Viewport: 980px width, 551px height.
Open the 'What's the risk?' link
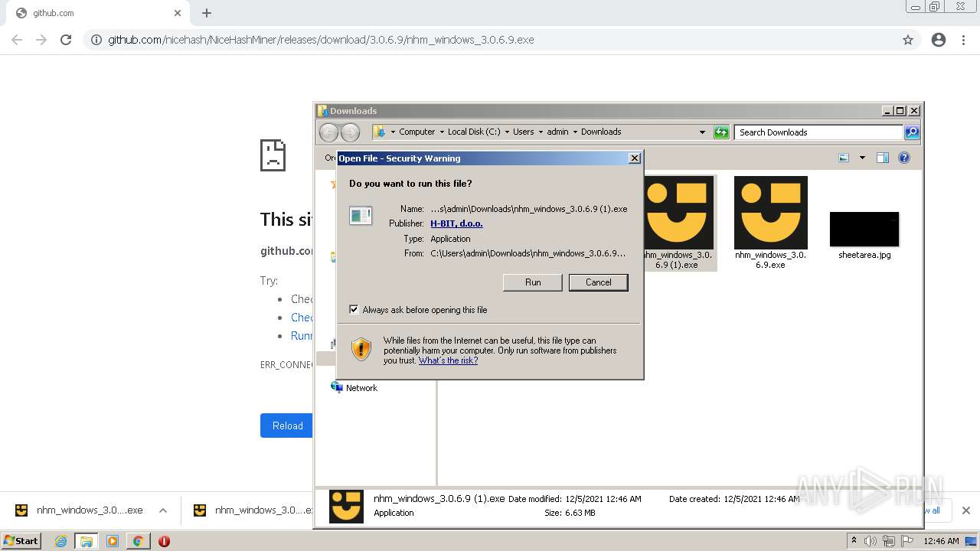[448, 360]
